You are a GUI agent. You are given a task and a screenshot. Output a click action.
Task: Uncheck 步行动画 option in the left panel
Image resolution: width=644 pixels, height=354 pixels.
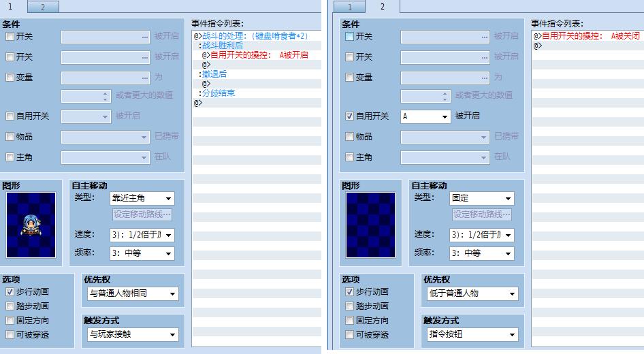click(x=10, y=291)
